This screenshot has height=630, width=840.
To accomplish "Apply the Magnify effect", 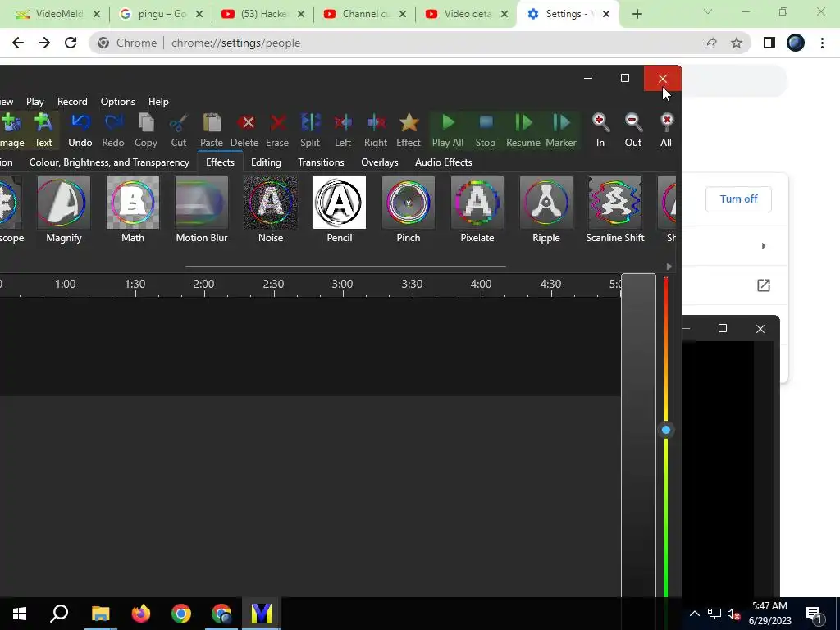I will 64,210.
